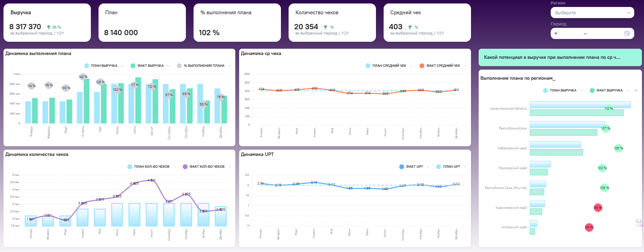Click the 142 % bubble above April bars
The height and width of the screenshot is (252, 644).
83,77
